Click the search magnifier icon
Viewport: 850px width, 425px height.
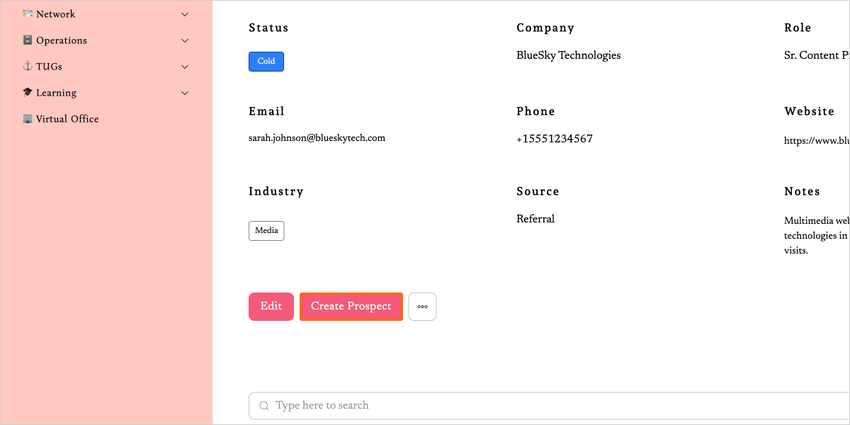click(264, 406)
